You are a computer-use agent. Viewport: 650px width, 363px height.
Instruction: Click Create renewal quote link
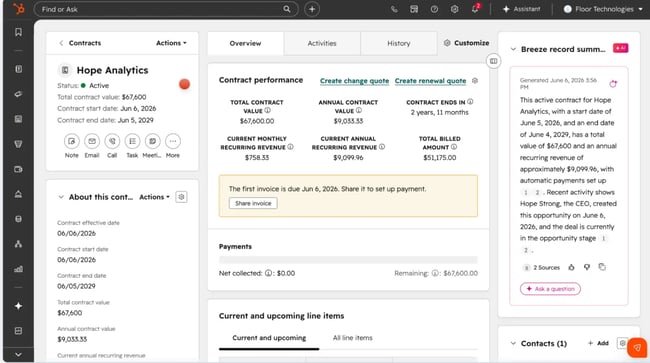[x=430, y=81]
